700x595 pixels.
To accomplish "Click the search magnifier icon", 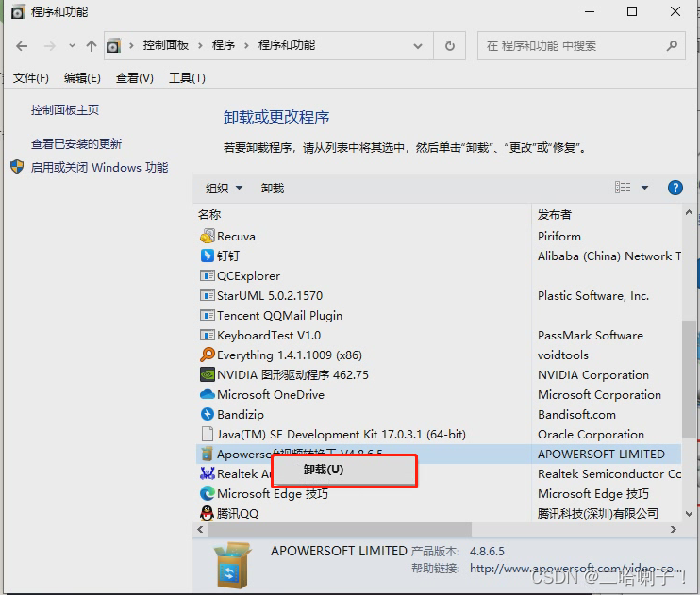I will pos(672,45).
